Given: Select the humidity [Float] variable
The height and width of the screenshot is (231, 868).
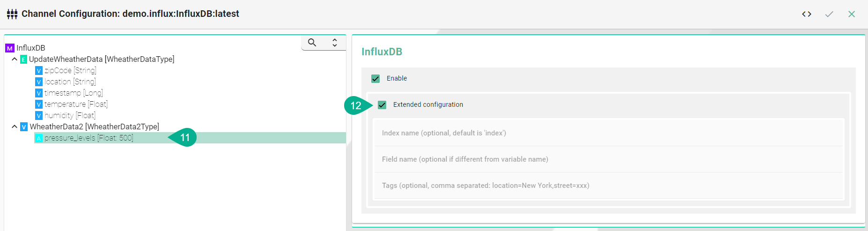Looking at the screenshot, I should (x=70, y=115).
